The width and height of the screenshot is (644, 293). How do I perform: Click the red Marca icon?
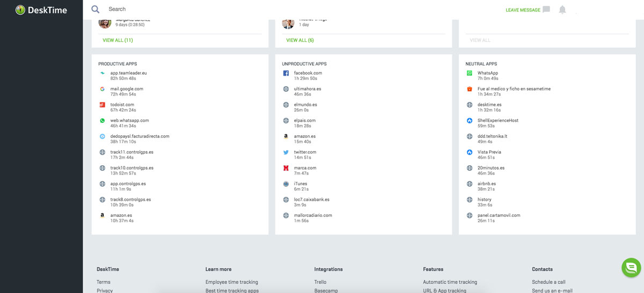[x=286, y=168]
